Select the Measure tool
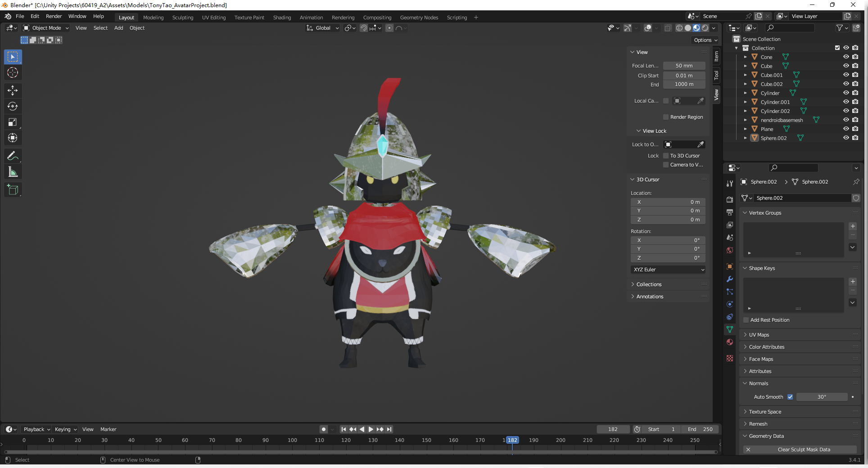Screen dimensions: 868x468 point(13,172)
